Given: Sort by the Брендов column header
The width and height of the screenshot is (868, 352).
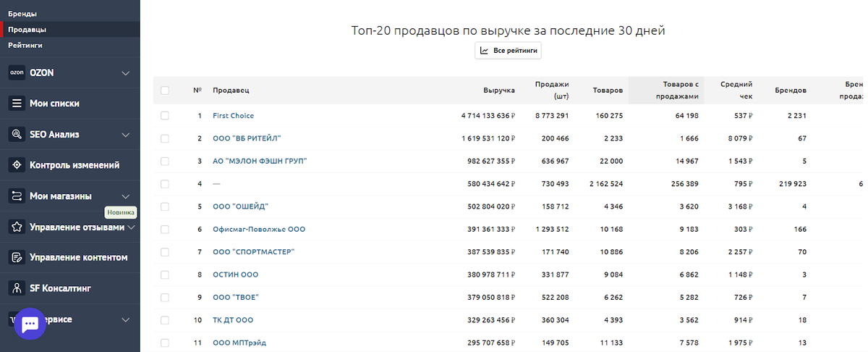Looking at the screenshot, I should tap(789, 91).
